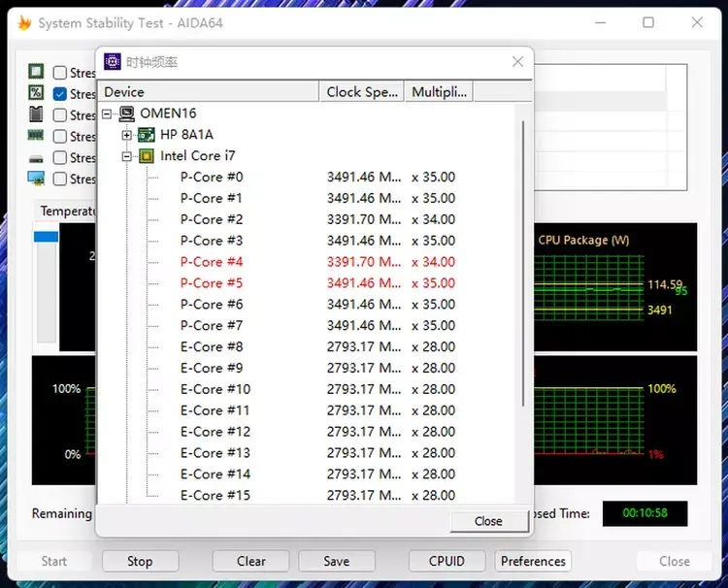Select the Intel Core i7 tree item

pyautogui.click(x=198, y=156)
